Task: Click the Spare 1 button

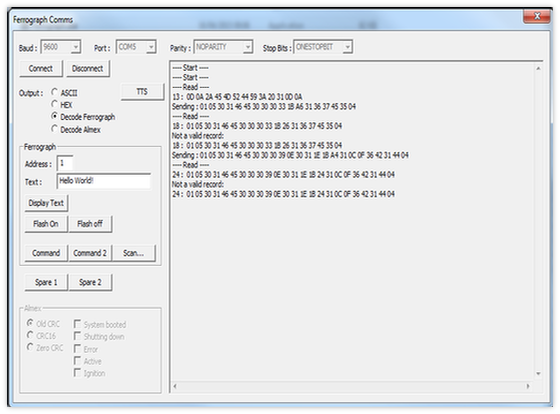Action: click(46, 283)
